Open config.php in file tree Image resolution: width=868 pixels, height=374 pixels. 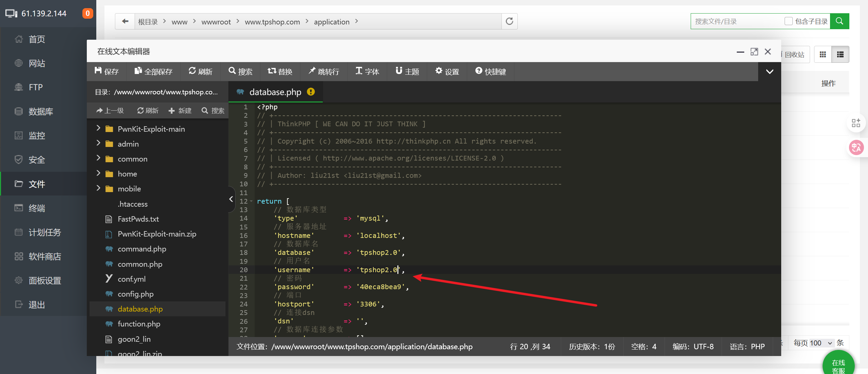[x=135, y=294]
